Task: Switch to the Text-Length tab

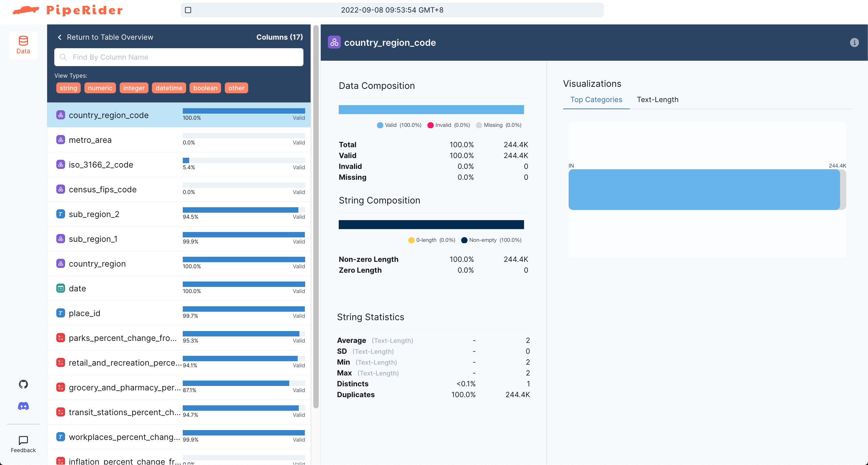Action: 657,100
